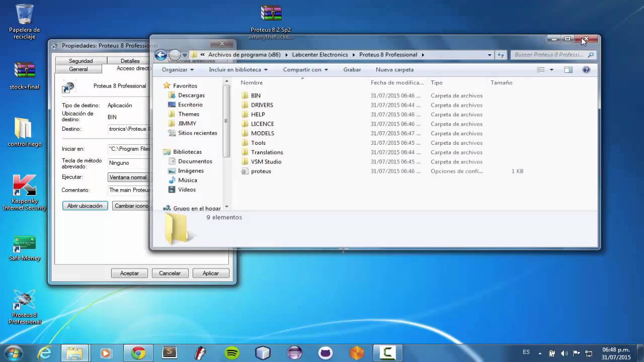Image resolution: width=644 pixels, height=362 pixels.
Task: Select the DRIVERS folder
Action: (x=262, y=105)
